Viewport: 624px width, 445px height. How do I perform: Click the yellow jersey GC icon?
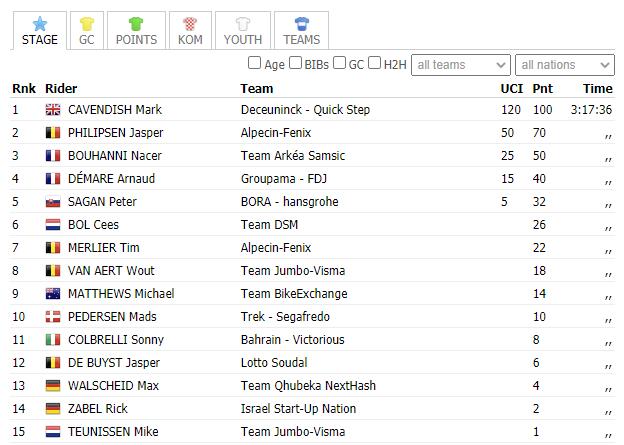coord(87,24)
